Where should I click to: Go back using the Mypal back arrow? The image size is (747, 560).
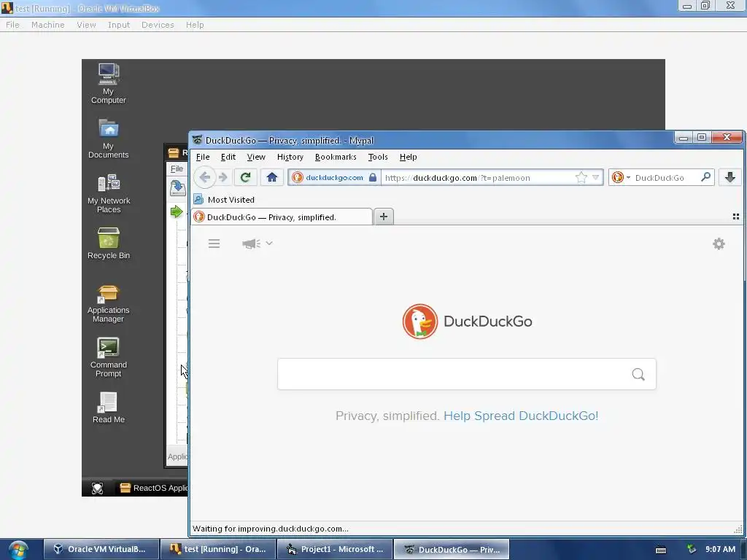[x=205, y=177]
